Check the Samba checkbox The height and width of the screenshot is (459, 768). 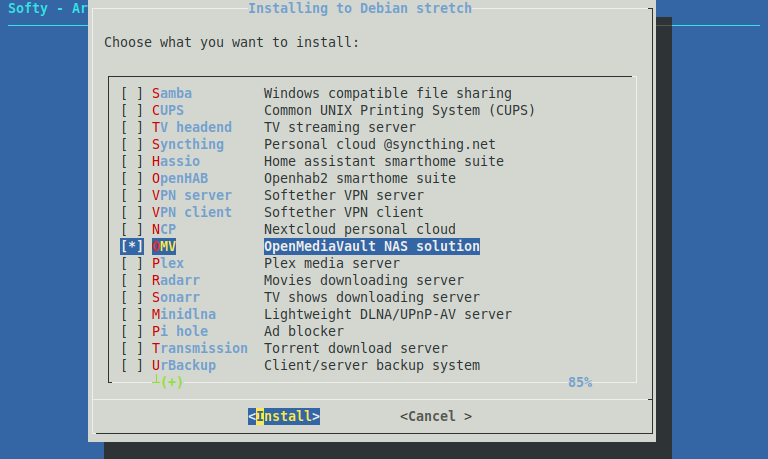coord(132,93)
